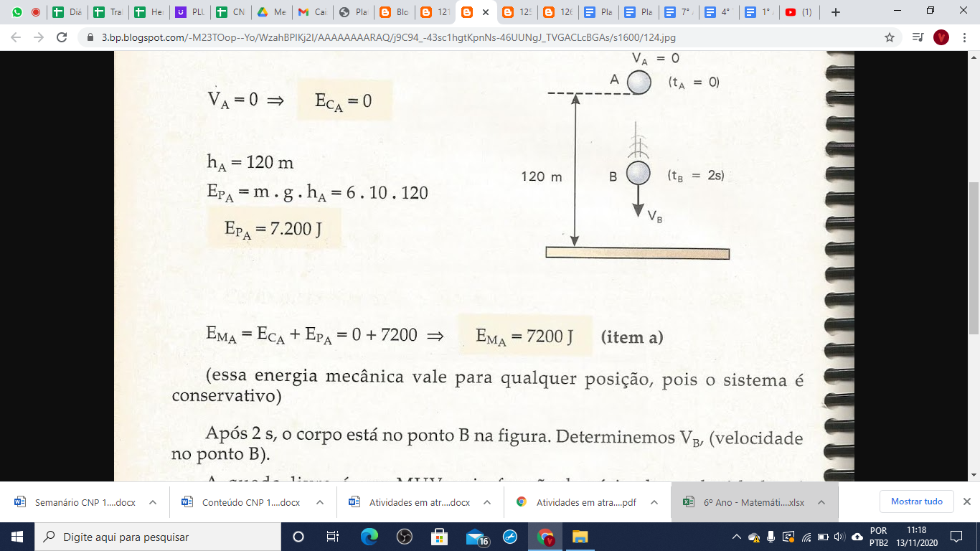This screenshot has width=980, height=551.
Task: Open the Gmail 'Cai' tab
Action: point(313,12)
